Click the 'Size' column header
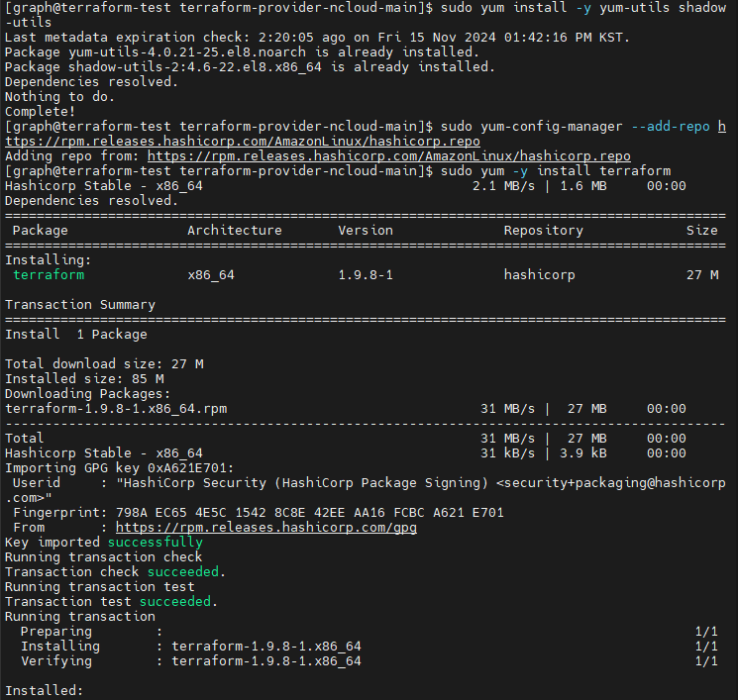738x700 pixels. coord(701,231)
